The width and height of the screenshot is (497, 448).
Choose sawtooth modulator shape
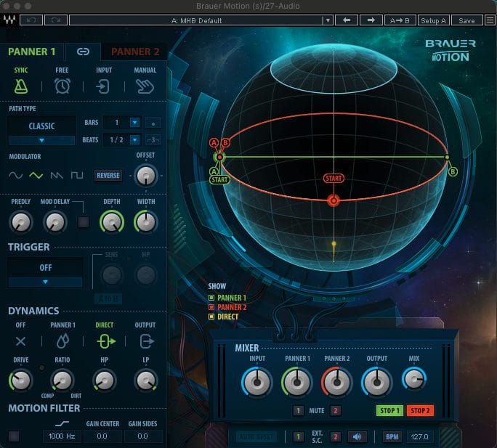(57, 175)
